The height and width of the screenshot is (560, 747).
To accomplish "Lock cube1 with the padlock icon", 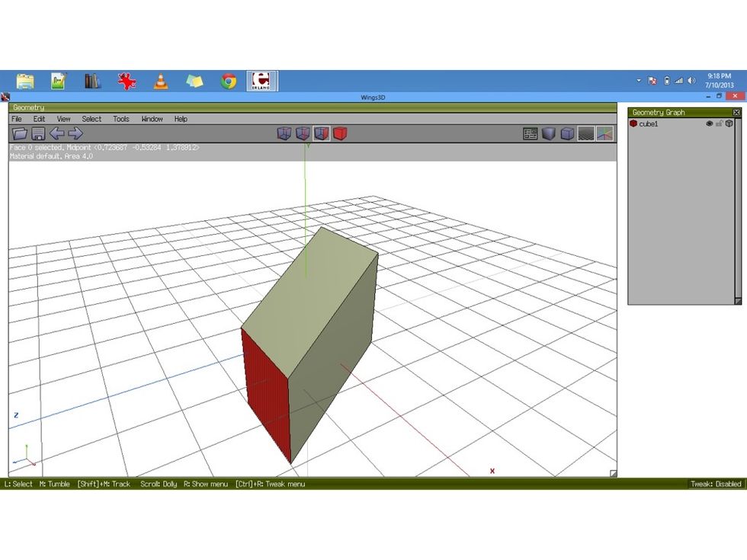I will coord(719,123).
